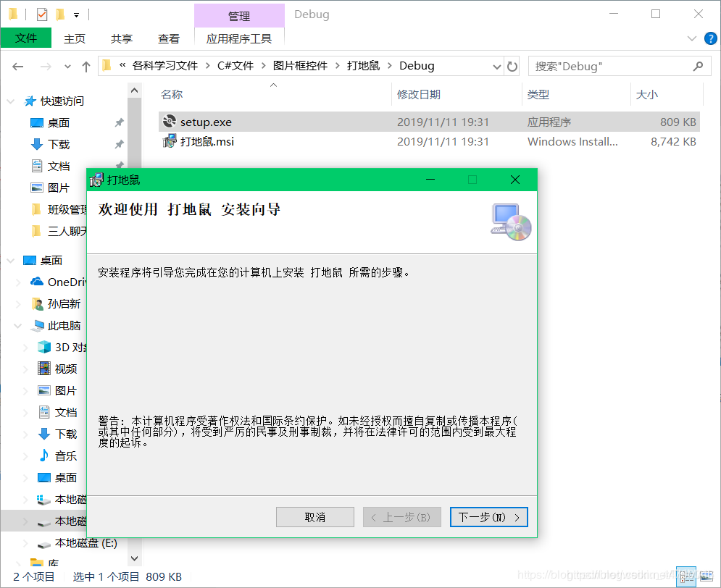This screenshot has width=721, height=588.
Task: Select the setup.exe application icon
Action: point(167,122)
